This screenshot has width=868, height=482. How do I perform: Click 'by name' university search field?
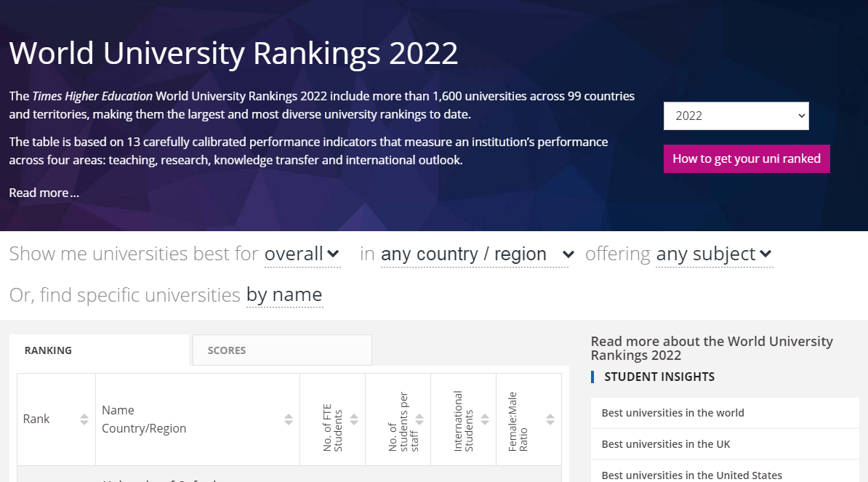[x=284, y=295]
